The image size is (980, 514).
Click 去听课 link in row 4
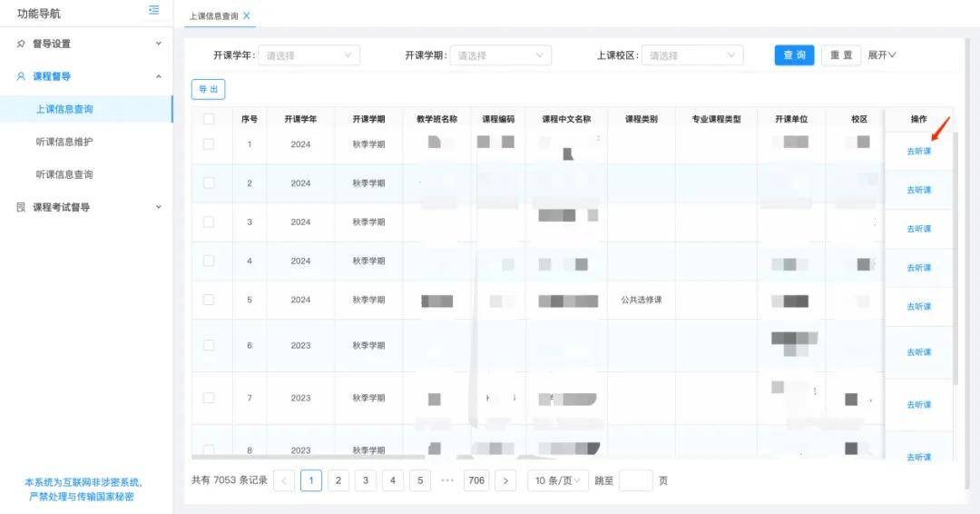(x=918, y=268)
